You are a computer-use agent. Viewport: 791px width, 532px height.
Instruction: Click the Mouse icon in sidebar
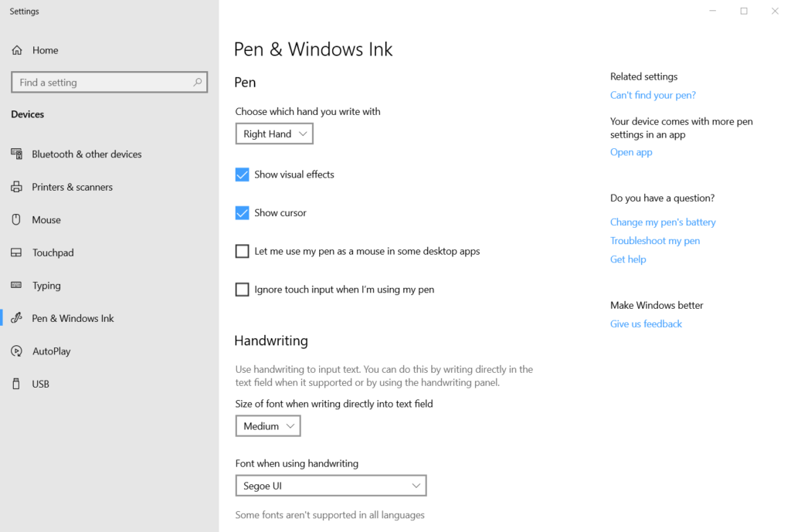click(17, 220)
